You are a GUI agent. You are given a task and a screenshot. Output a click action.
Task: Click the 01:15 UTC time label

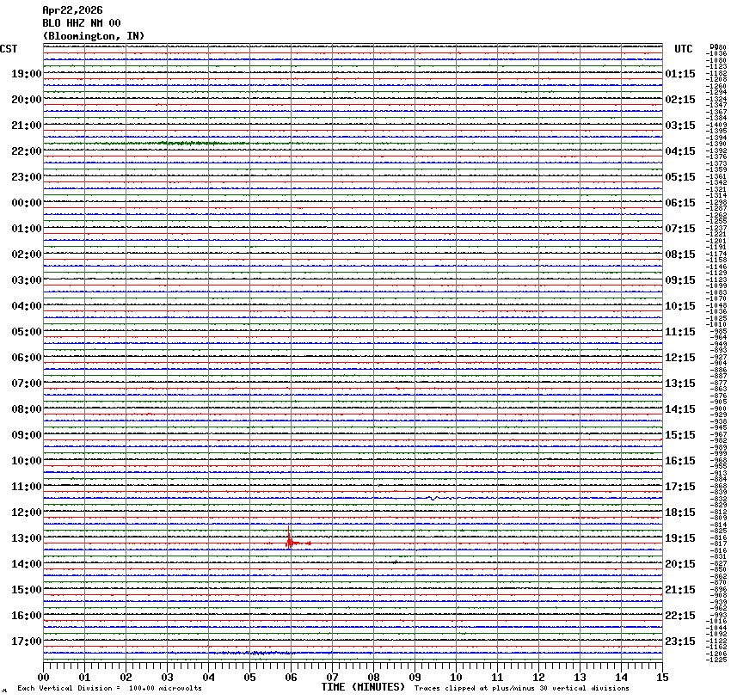(680, 74)
